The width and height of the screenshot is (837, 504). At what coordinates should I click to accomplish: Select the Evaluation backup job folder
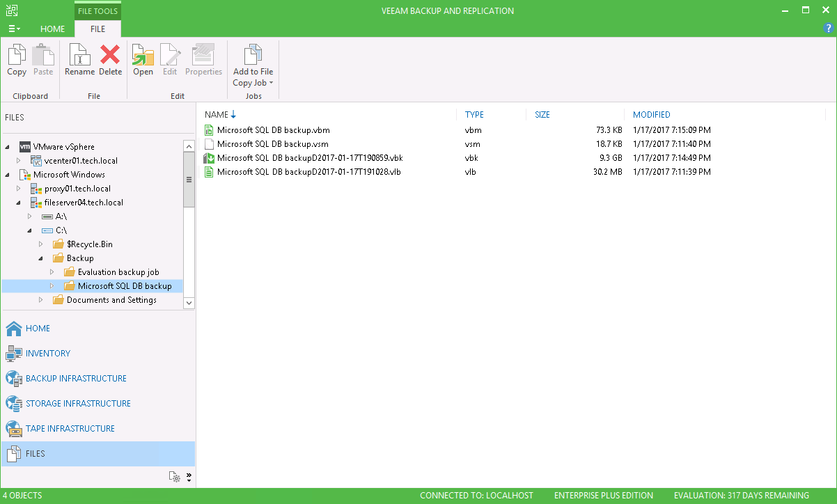pyautogui.click(x=118, y=272)
